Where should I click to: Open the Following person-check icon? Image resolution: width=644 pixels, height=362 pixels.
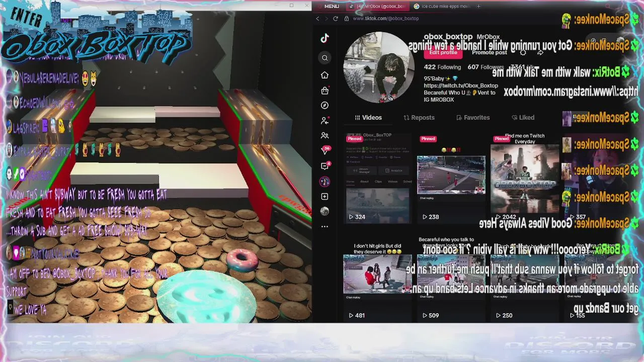point(325,121)
